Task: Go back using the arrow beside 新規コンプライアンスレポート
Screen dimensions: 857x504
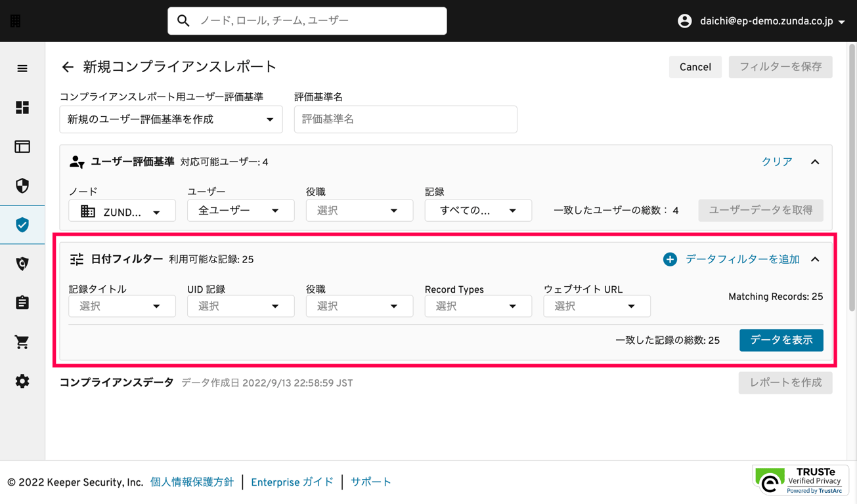Action: tap(68, 66)
